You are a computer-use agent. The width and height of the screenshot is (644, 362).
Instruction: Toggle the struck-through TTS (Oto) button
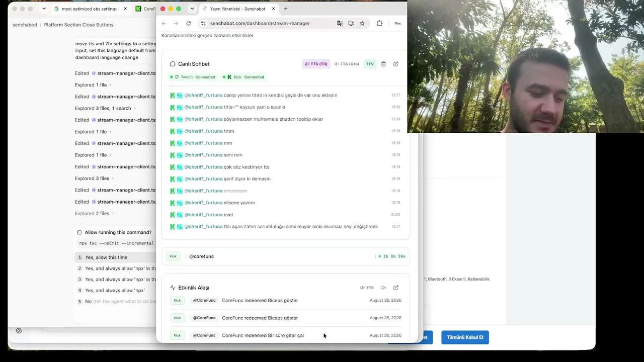pos(347,64)
